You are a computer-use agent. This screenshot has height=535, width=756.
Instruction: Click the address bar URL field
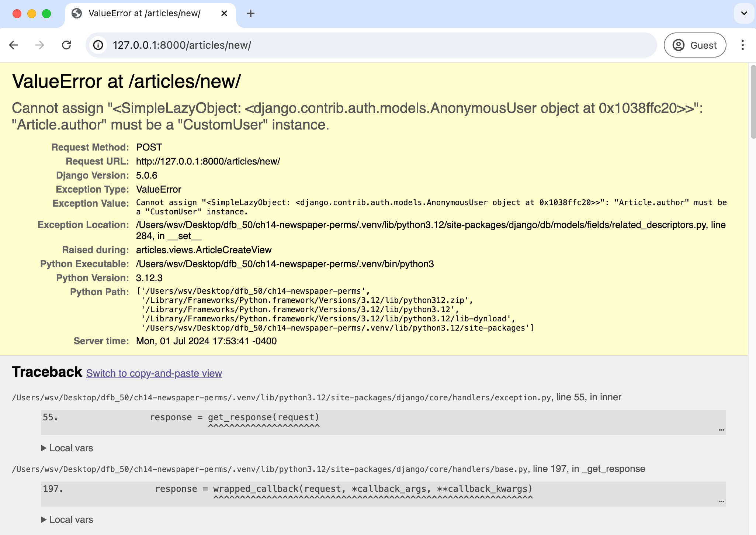click(x=371, y=45)
